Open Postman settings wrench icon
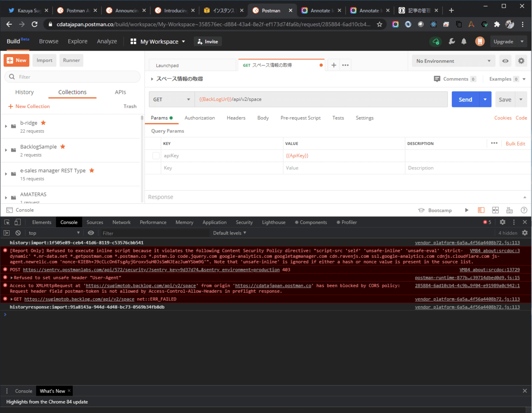532x413 pixels. 452,41
